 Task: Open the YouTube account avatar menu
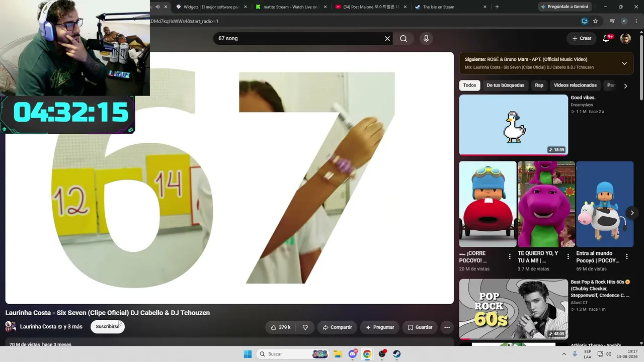625,39
